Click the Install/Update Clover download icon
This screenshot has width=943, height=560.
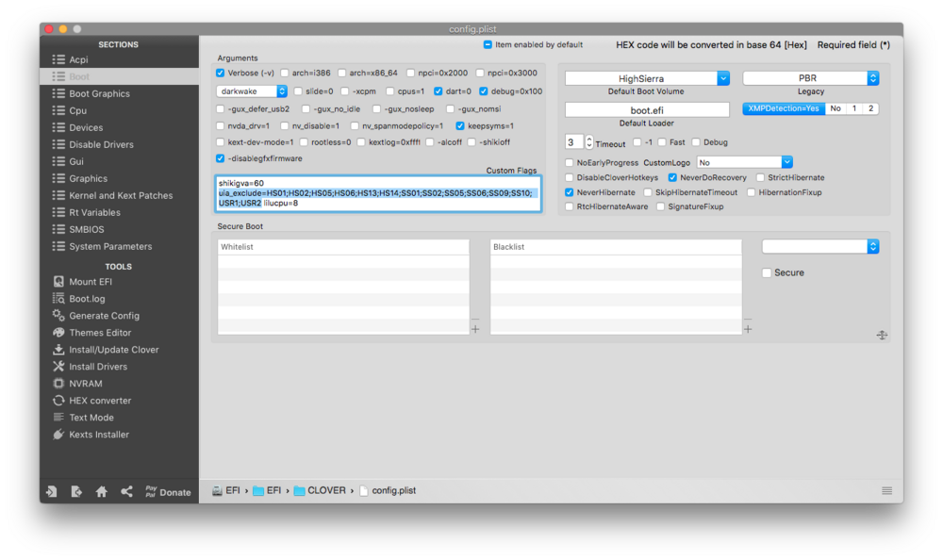[58, 350]
